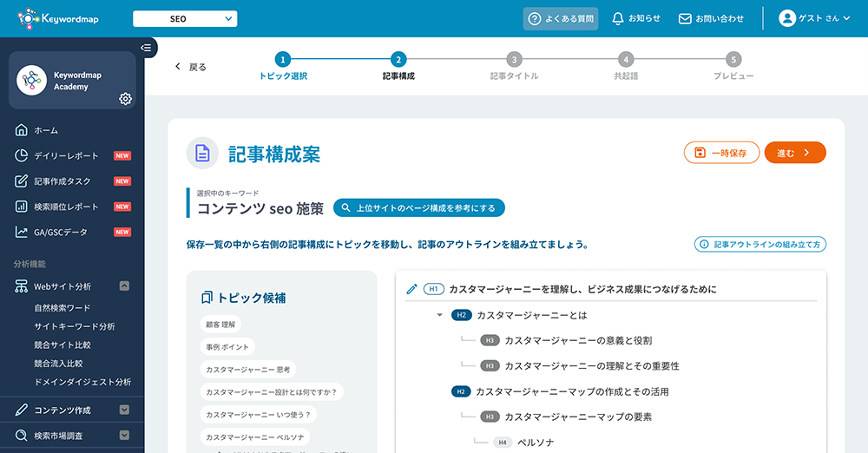Click the 記事構成案 document icon
This screenshot has width=868, height=453.
(x=202, y=154)
